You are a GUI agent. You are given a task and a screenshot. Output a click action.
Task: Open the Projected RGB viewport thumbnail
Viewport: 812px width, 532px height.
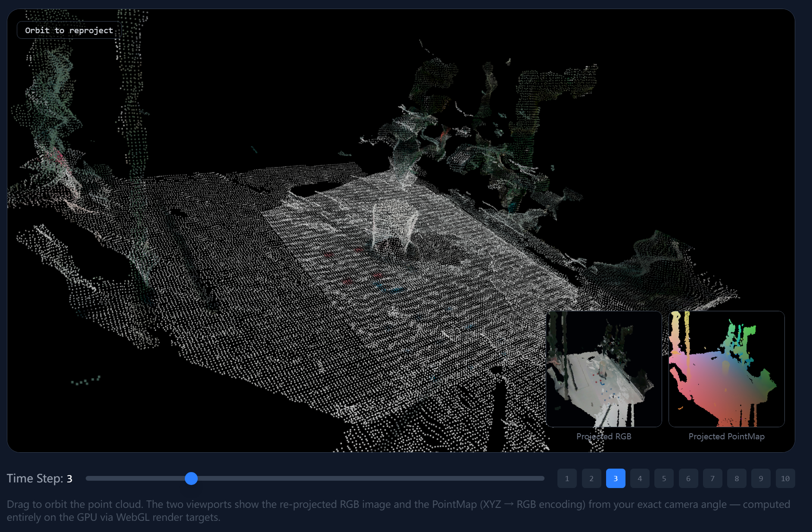click(604, 369)
